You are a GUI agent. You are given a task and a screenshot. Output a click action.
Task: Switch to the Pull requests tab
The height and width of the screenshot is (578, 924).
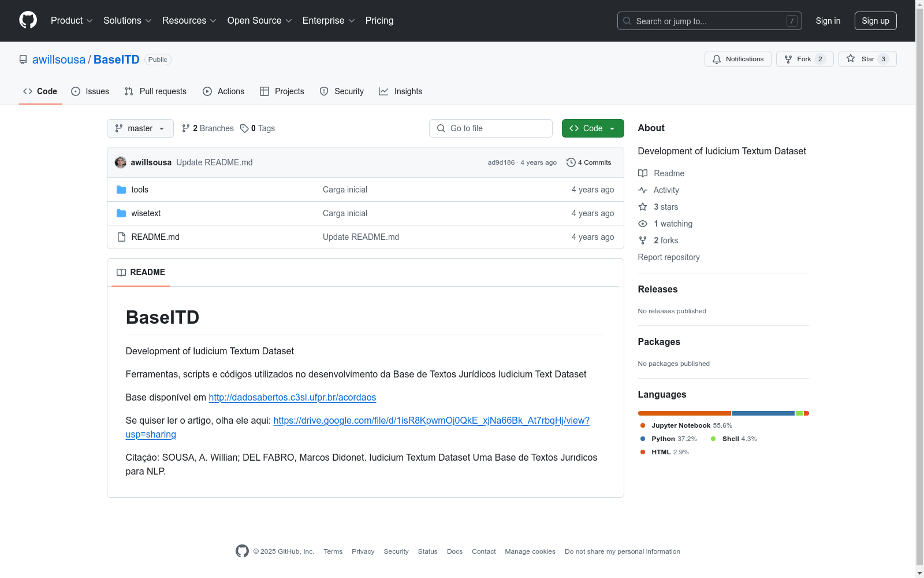point(155,91)
